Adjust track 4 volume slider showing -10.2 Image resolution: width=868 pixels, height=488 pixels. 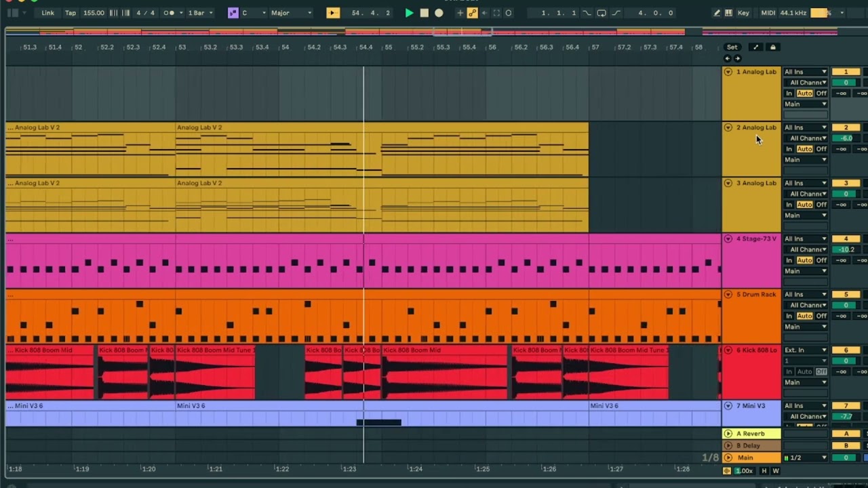846,249
